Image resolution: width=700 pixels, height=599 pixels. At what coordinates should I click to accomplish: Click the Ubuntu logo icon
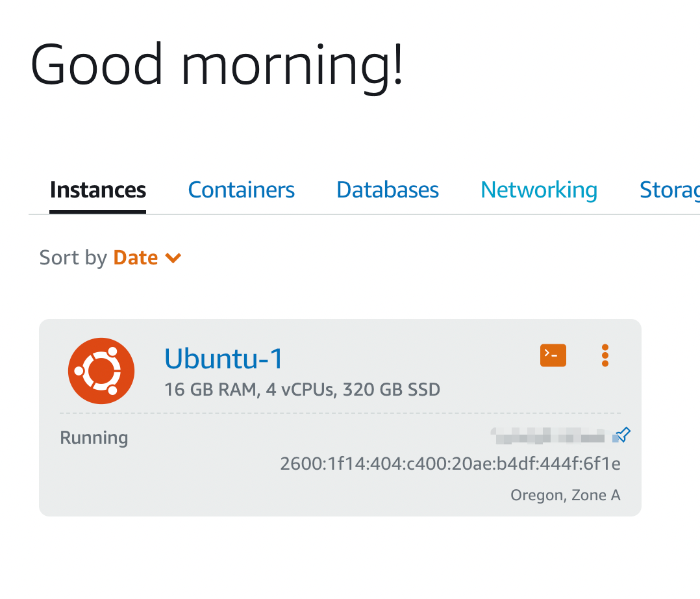point(101,372)
